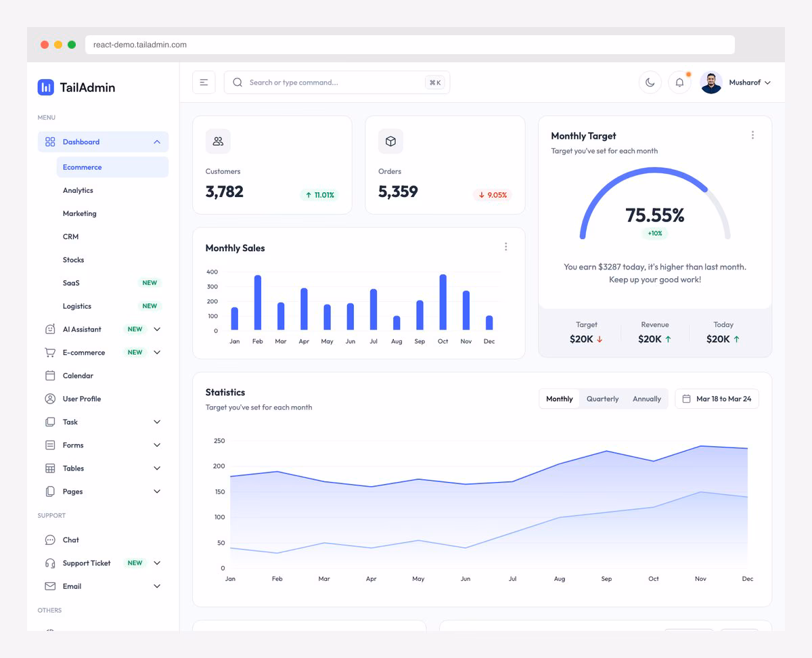
Task: Expand the Forms sidebar menu
Action: point(72,445)
